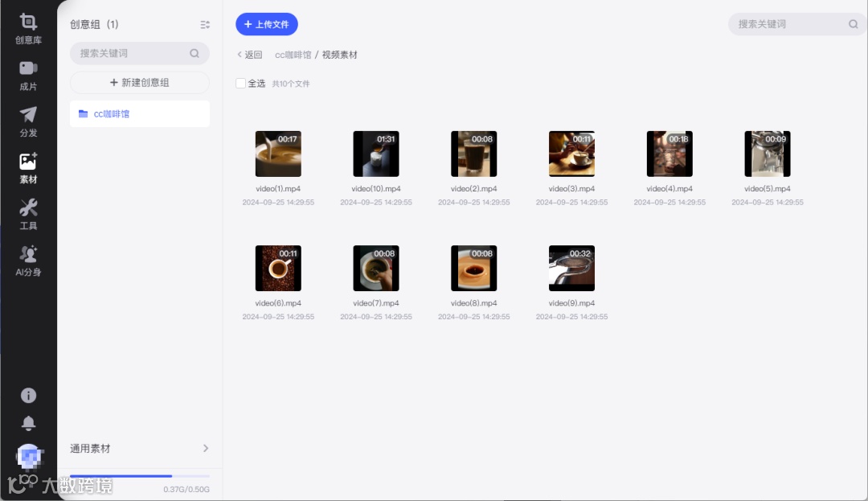Viewport: 868px width, 501px height.
Task: Open the 工具 tools section
Action: pos(28,215)
